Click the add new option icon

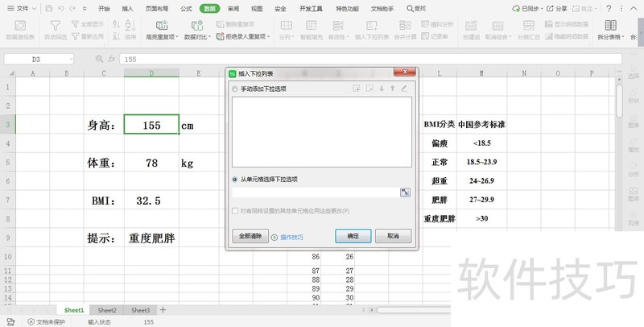click(357, 89)
